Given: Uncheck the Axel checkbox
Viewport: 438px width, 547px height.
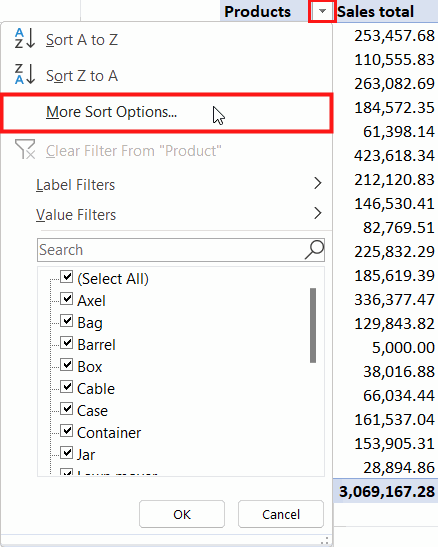Looking at the screenshot, I should tap(67, 299).
